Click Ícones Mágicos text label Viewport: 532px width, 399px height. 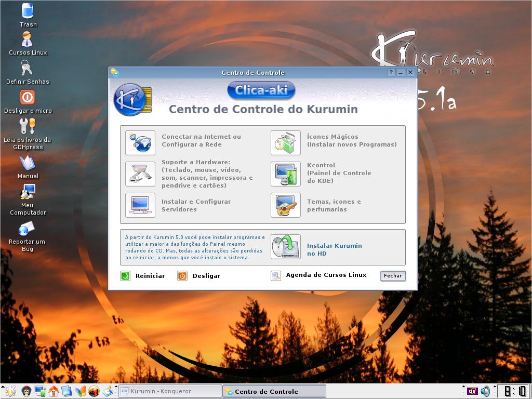[x=352, y=140]
